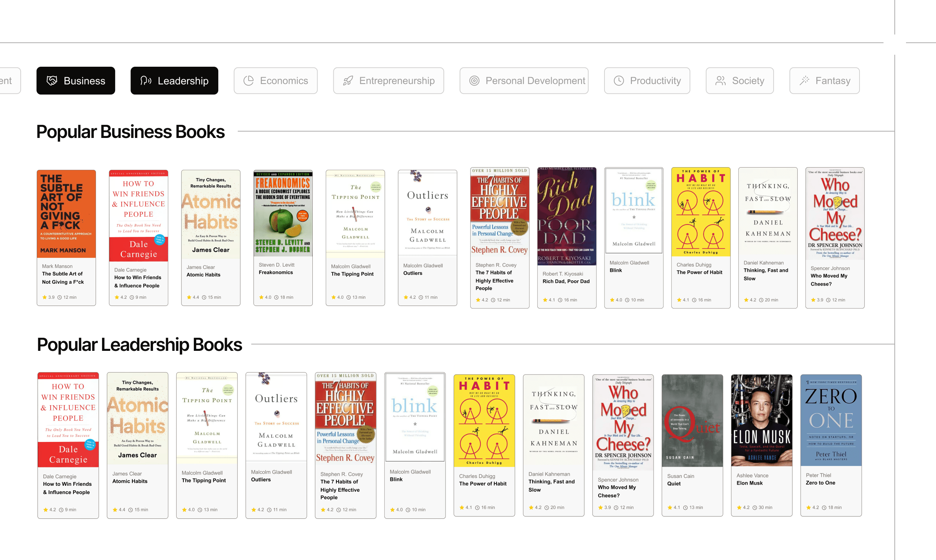
Task: Click the speaking-head icon on Leadership chip
Action: pyautogui.click(x=145, y=80)
